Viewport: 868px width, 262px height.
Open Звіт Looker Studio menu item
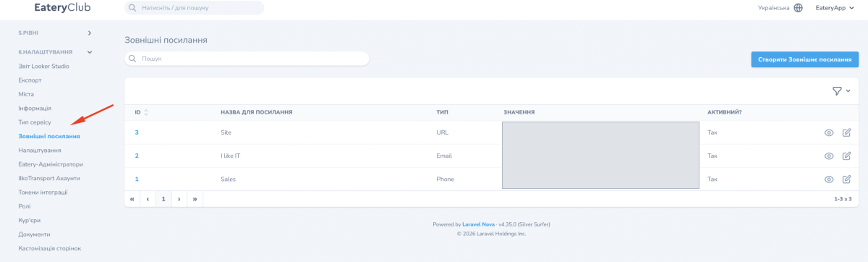(x=44, y=66)
